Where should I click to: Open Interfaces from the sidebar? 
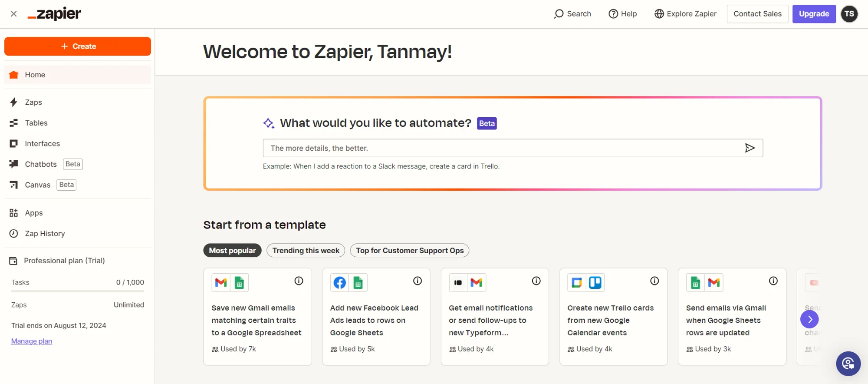click(x=78, y=144)
